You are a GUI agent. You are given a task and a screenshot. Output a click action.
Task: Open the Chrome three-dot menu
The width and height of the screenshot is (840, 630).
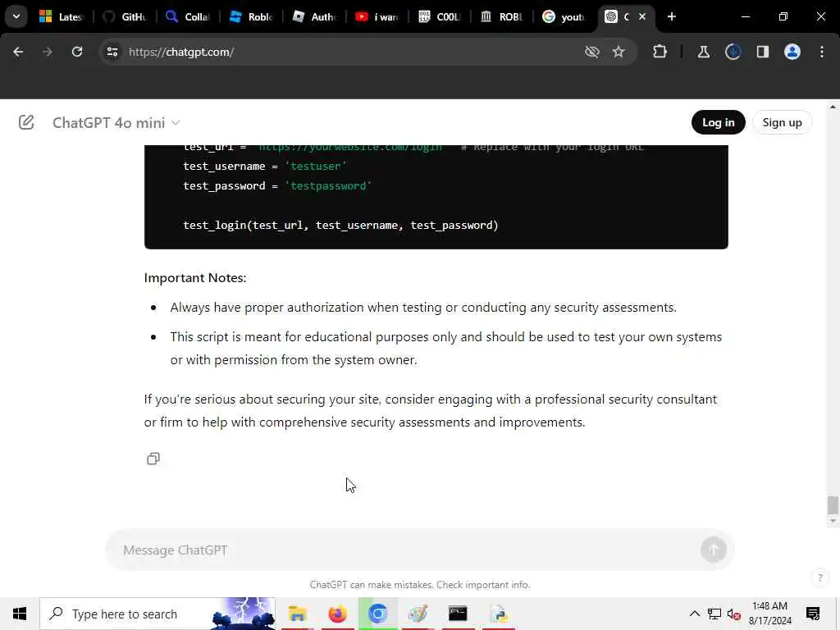coord(822,52)
